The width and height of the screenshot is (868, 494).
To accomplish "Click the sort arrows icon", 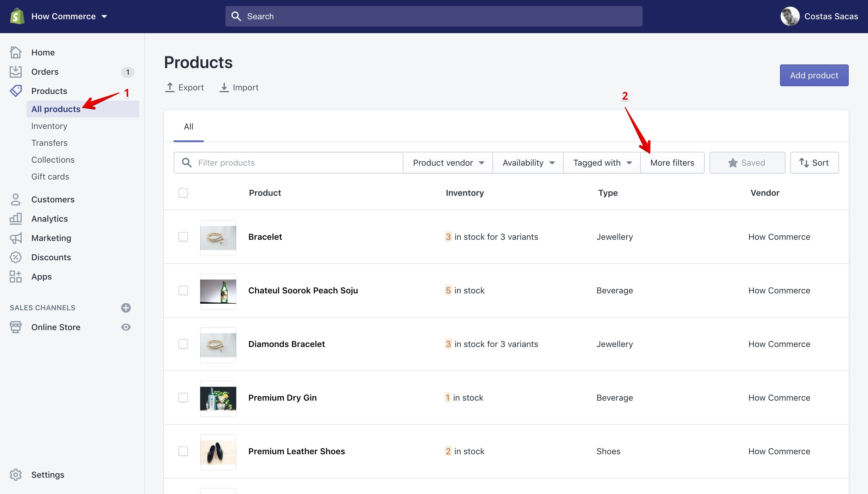I will click(804, 163).
